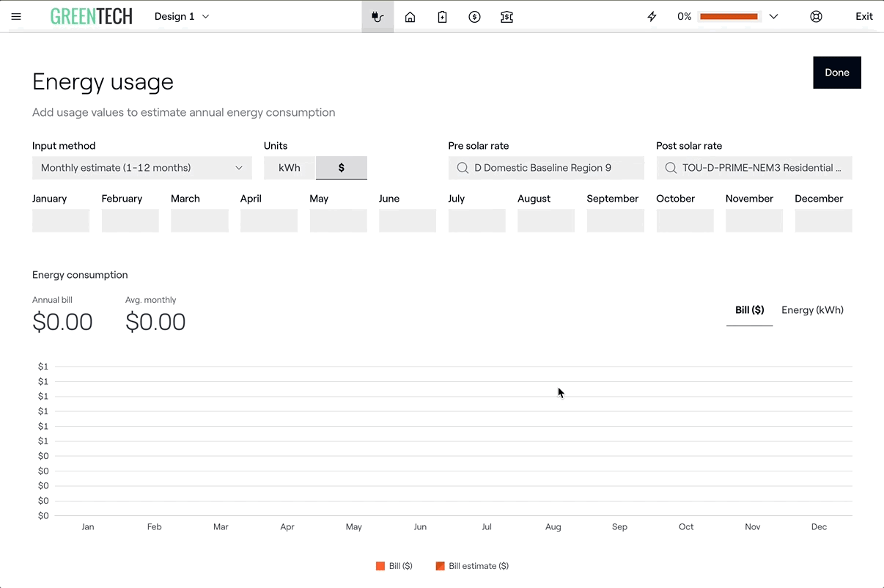Open the Design 1 dropdown

point(182,16)
